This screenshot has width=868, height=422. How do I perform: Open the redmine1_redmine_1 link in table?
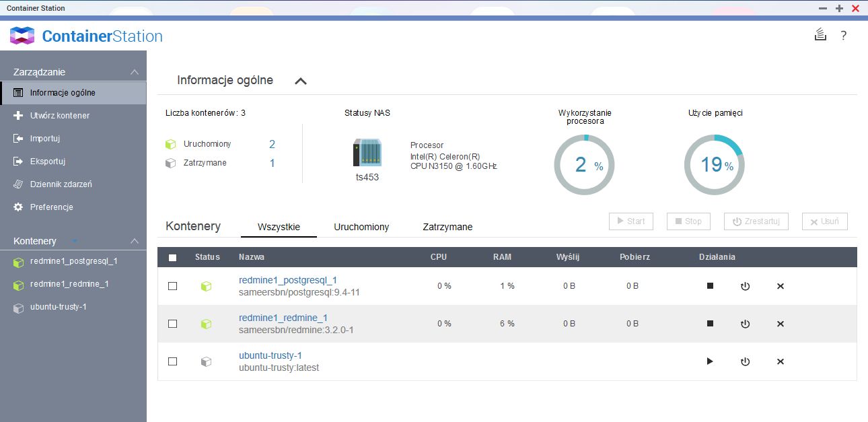[x=283, y=318]
